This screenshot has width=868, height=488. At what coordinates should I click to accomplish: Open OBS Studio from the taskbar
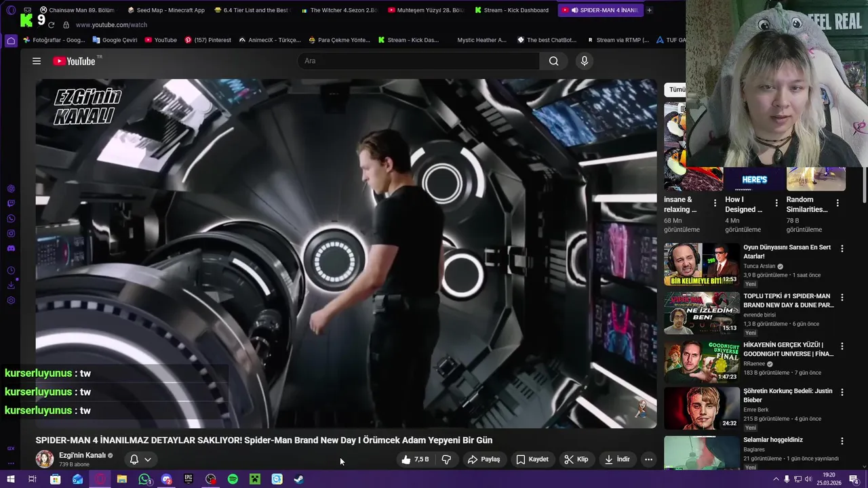[211, 479]
